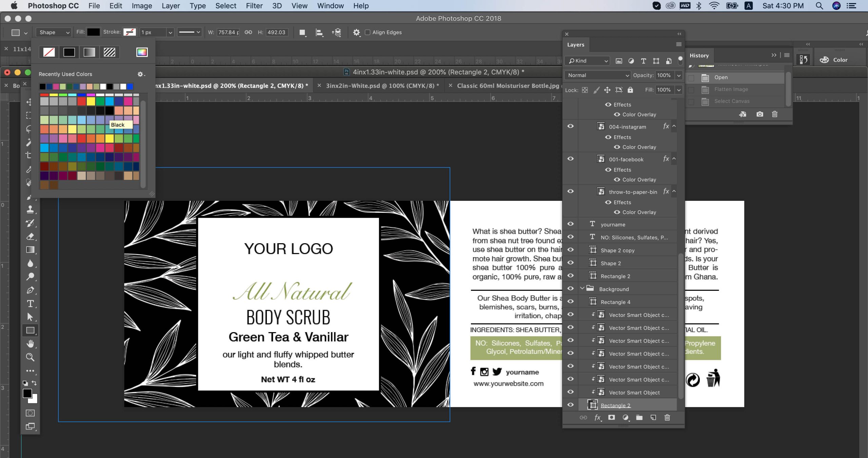868x458 pixels.
Task: Enable Align Edges checkbox
Action: (x=367, y=32)
